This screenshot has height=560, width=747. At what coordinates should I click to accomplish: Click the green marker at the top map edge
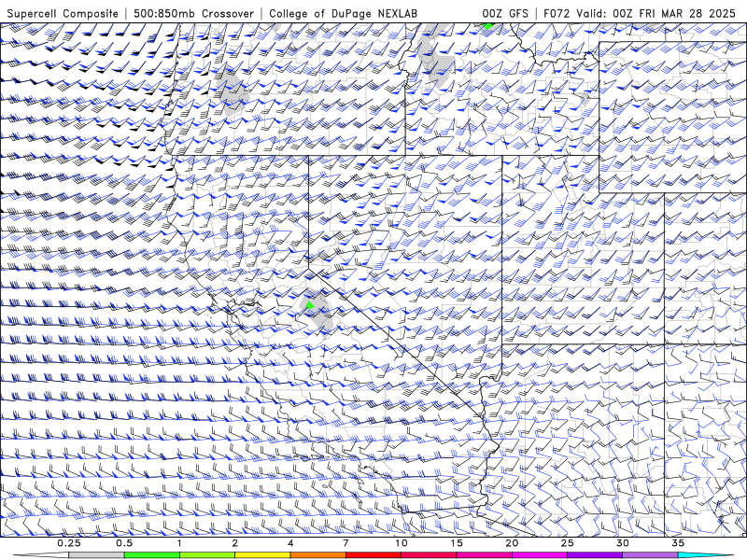tap(487, 25)
